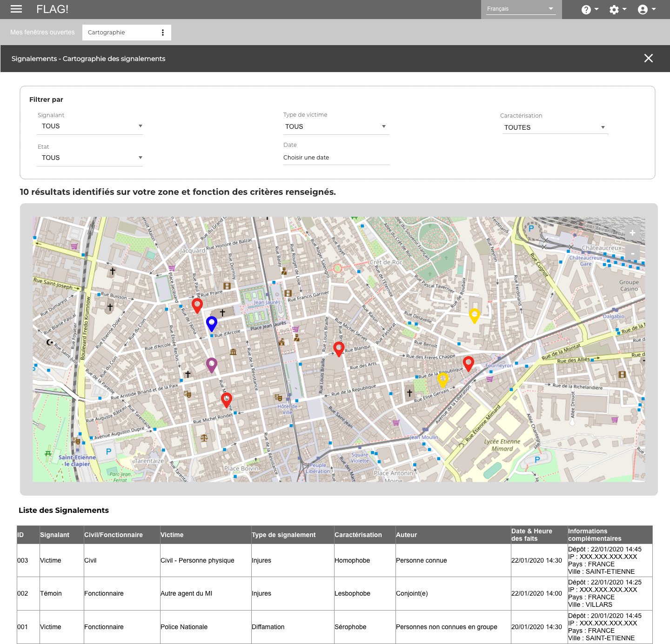Open the Etat filter dropdown
This screenshot has height=644, width=670.
click(x=90, y=158)
